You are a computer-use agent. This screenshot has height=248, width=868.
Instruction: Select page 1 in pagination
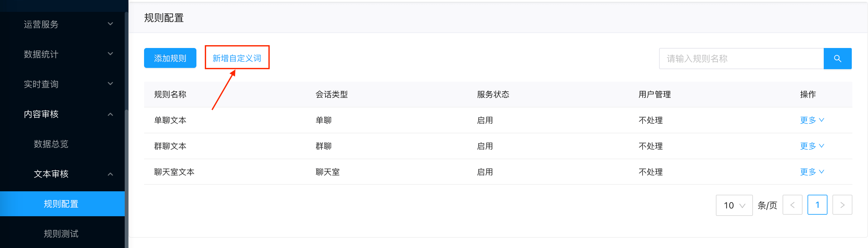pyautogui.click(x=817, y=205)
